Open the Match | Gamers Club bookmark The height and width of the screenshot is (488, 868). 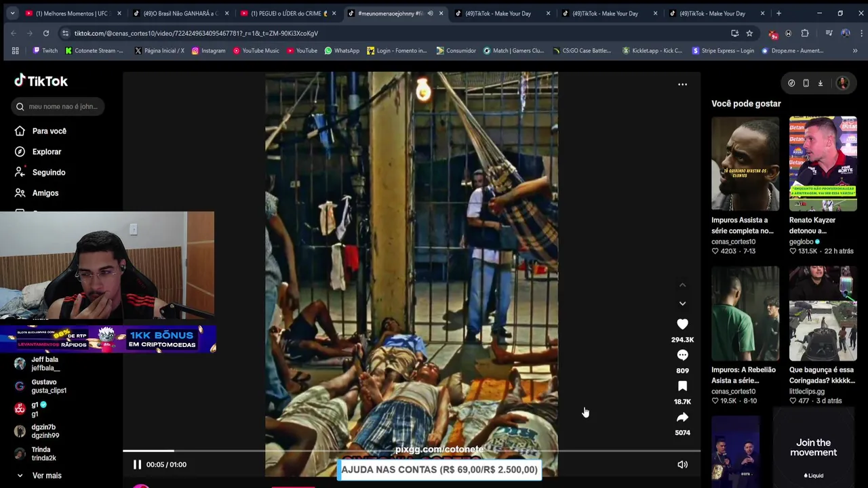tap(513, 51)
